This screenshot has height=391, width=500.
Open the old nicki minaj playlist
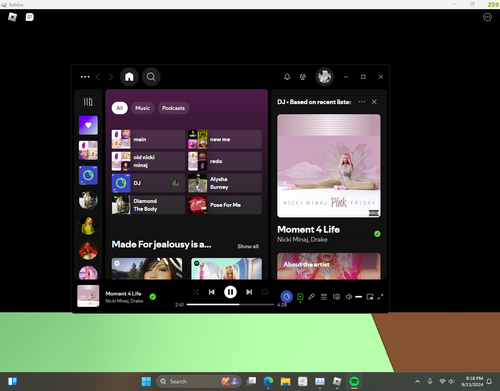pyautogui.click(x=148, y=161)
